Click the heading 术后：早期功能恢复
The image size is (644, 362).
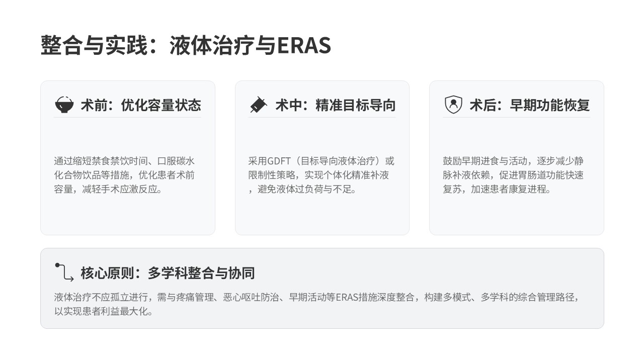point(529,105)
